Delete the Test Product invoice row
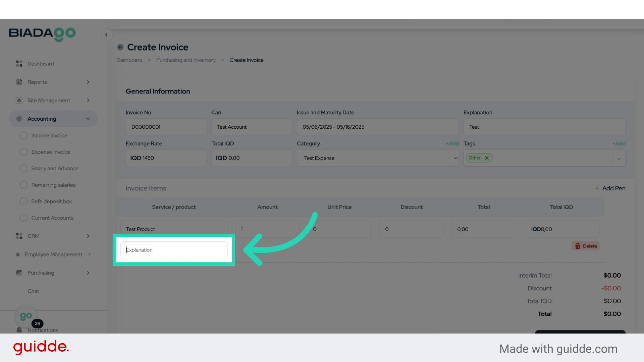The image size is (644, 362). [586, 246]
